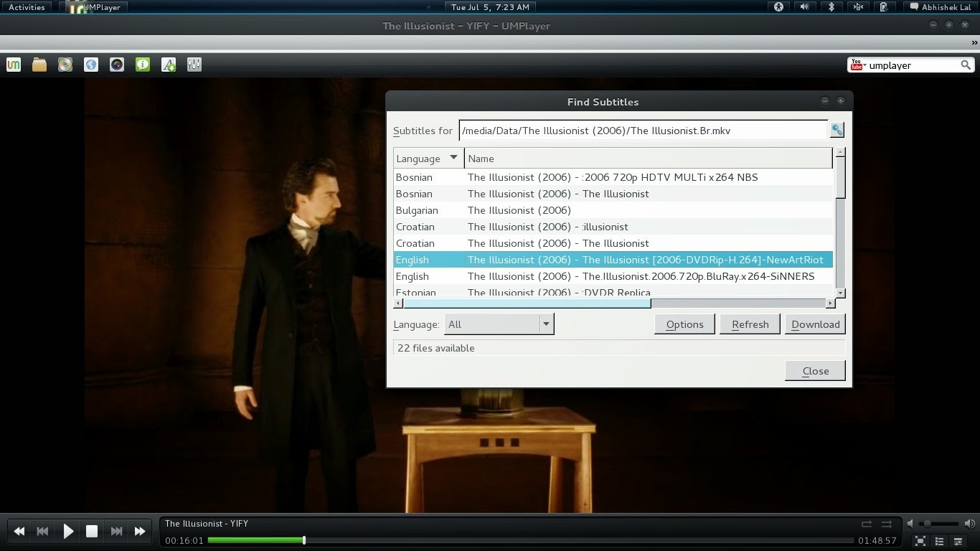Viewport: 980px width, 551px height.
Task: Download the selected subtitle
Action: click(815, 324)
